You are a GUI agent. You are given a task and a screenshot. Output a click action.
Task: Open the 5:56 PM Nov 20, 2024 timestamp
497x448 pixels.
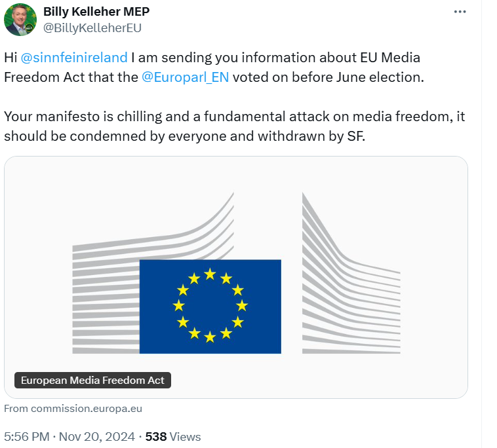click(69, 436)
